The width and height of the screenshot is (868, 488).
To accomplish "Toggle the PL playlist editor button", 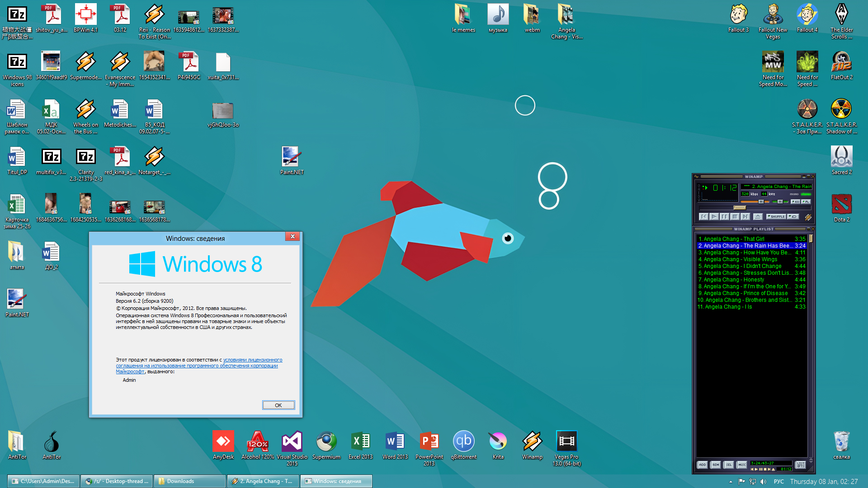I will click(806, 202).
